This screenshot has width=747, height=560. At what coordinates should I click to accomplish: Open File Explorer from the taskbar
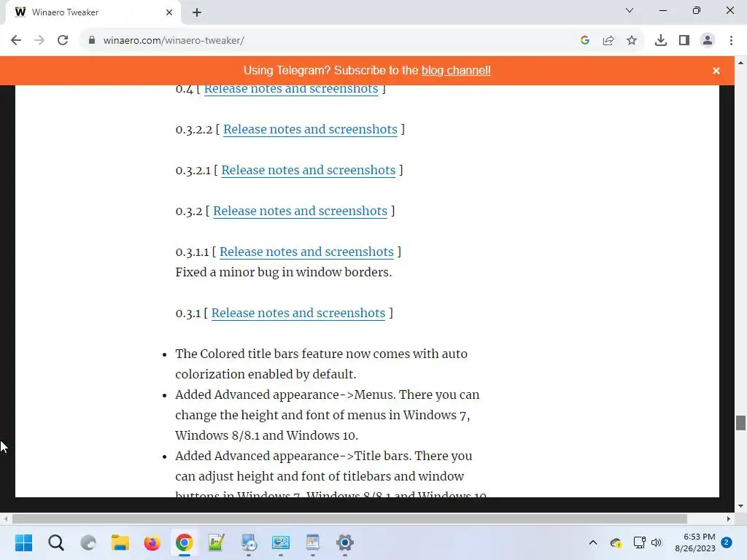coord(120,542)
